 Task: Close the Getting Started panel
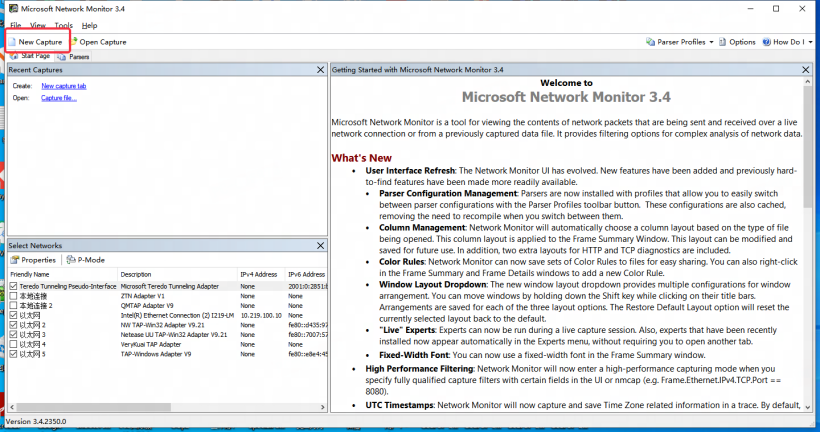(x=805, y=70)
